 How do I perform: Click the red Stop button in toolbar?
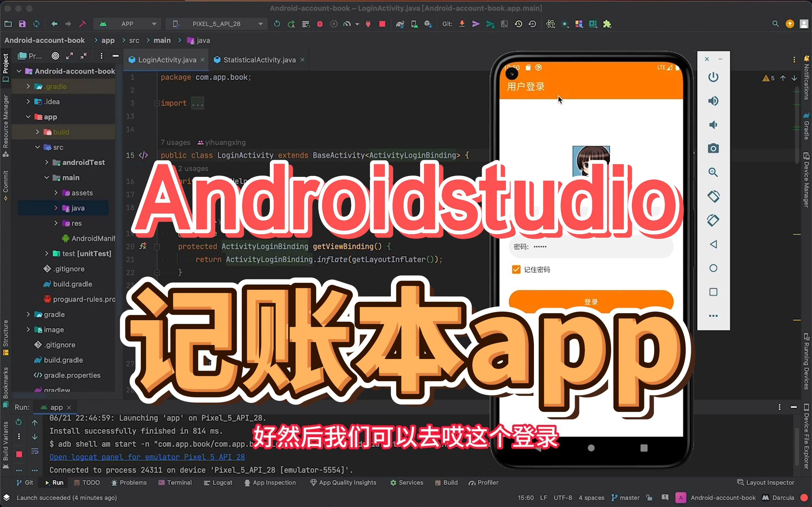pyautogui.click(x=382, y=24)
